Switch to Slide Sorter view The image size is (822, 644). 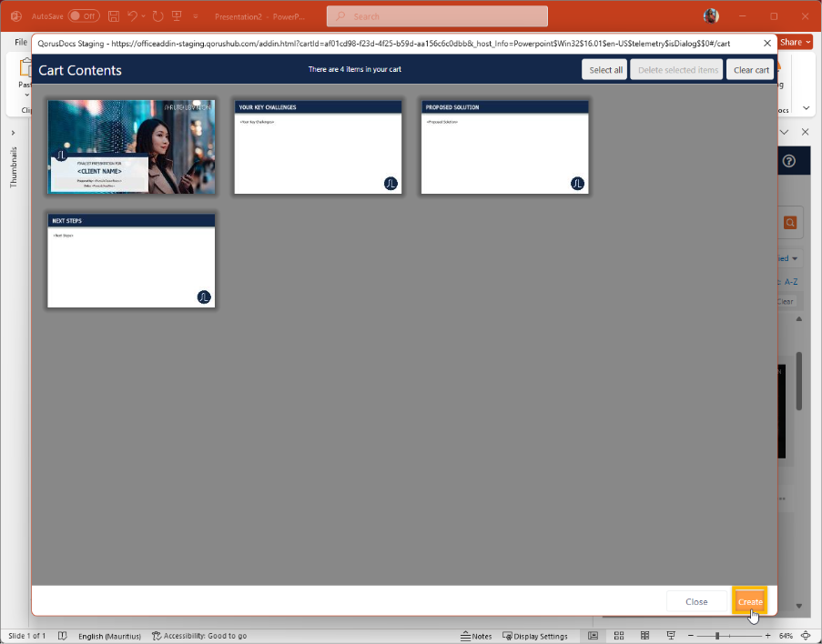tap(618, 635)
